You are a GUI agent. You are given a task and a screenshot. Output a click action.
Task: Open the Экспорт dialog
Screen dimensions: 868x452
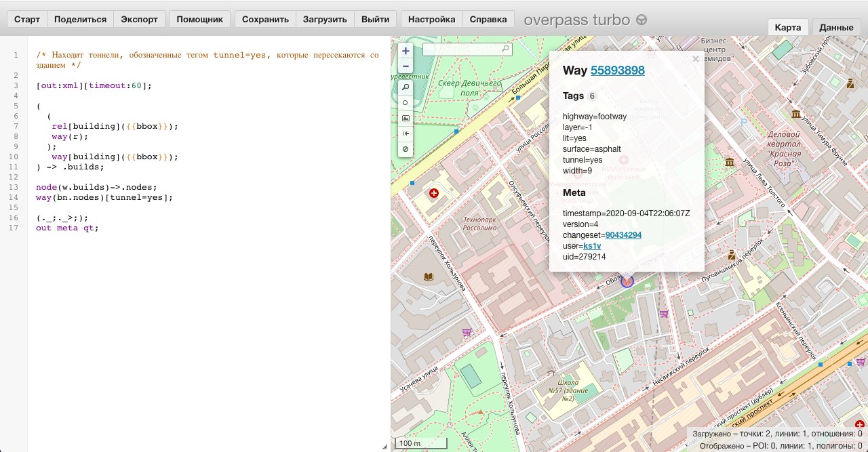138,20
